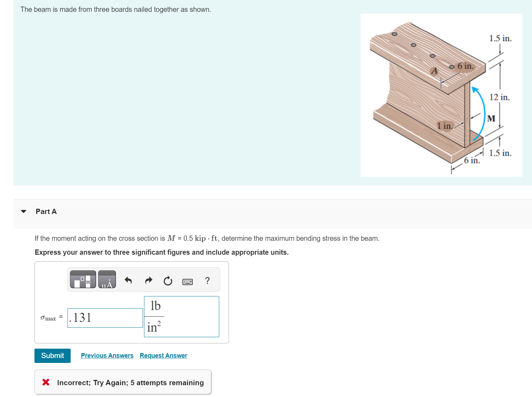Submit the bending stress answer

pyautogui.click(x=52, y=356)
